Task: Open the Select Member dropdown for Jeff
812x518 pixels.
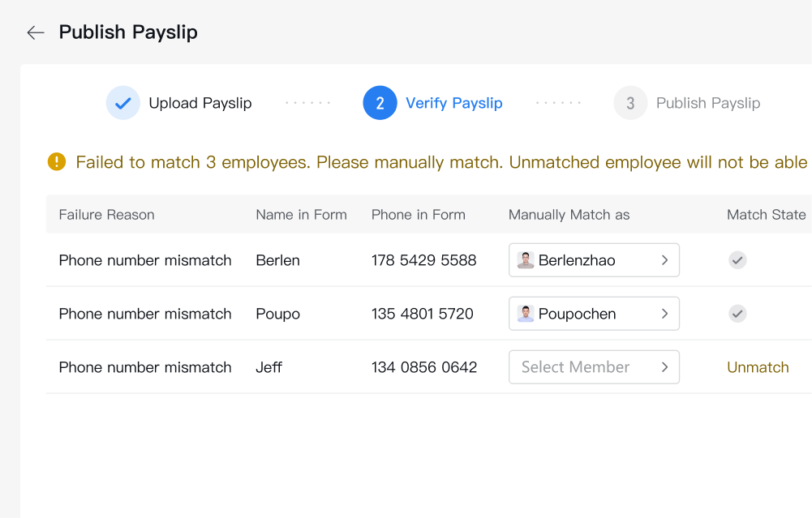Action: (594, 367)
